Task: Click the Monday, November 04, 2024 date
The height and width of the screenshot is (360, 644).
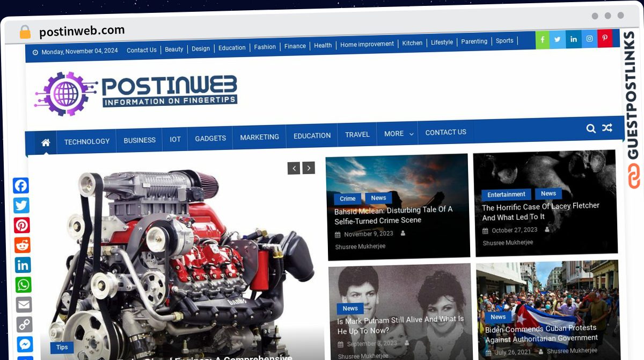Action: point(79,52)
